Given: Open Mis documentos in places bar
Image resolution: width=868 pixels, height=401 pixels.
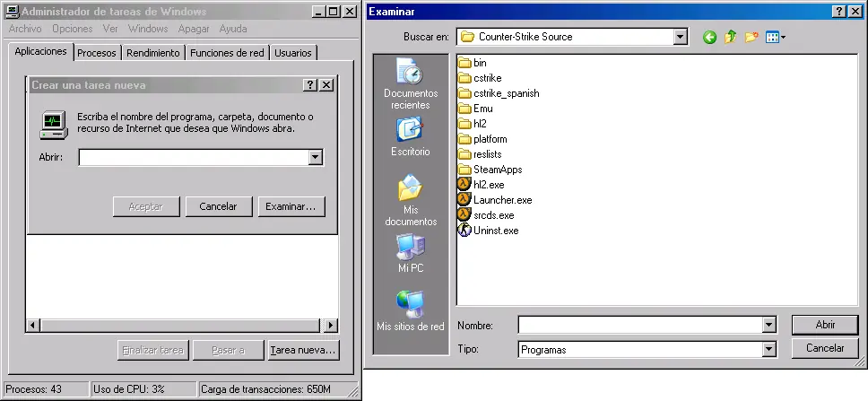Looking at the screenshot, I should click(411, 201).
